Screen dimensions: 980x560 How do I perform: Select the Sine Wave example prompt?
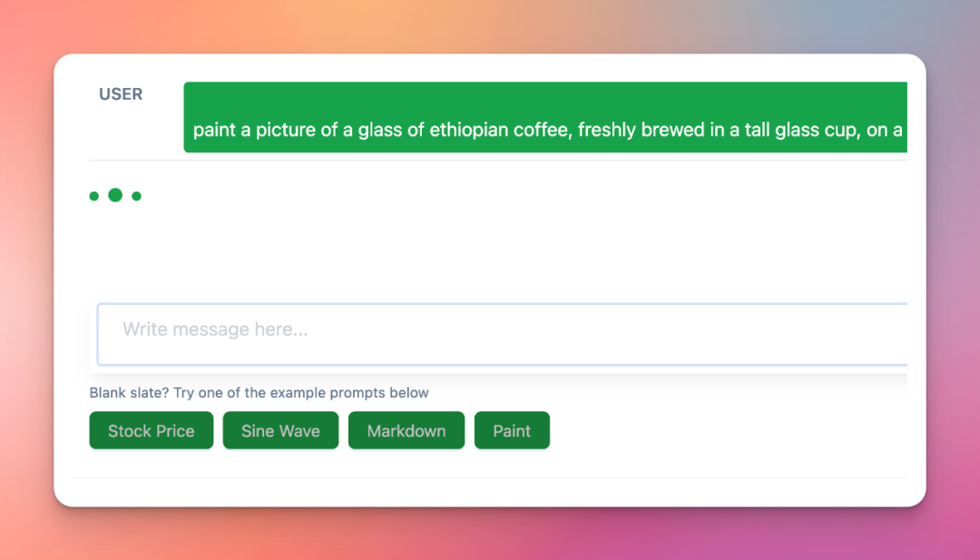(x=280, y=431)
